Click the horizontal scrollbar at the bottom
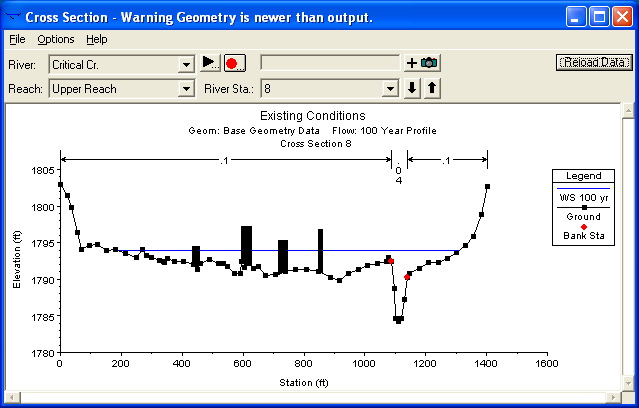Screen dimensions: 639x408 pyautogui.click(x=319, y=398)
